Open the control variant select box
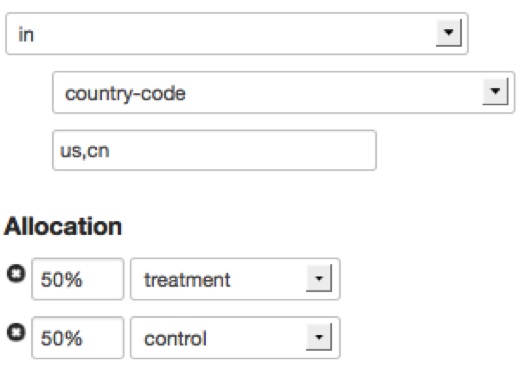The height and width of the screenshot is (367, 525). click(235, 338)
